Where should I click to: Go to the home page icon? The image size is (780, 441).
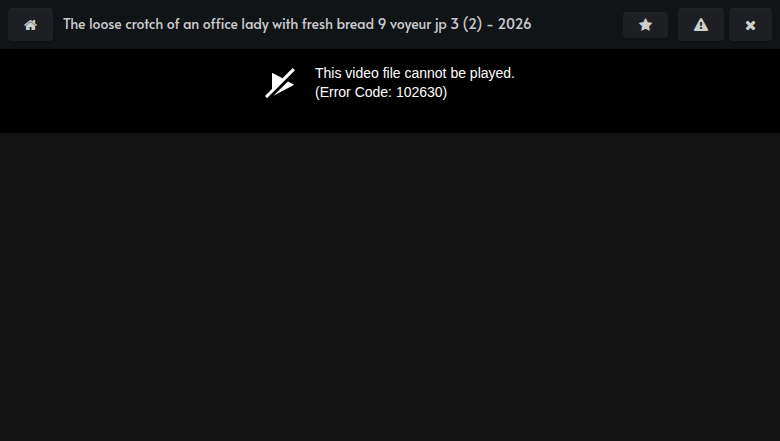pyautogui.click(x=30, y=24)
